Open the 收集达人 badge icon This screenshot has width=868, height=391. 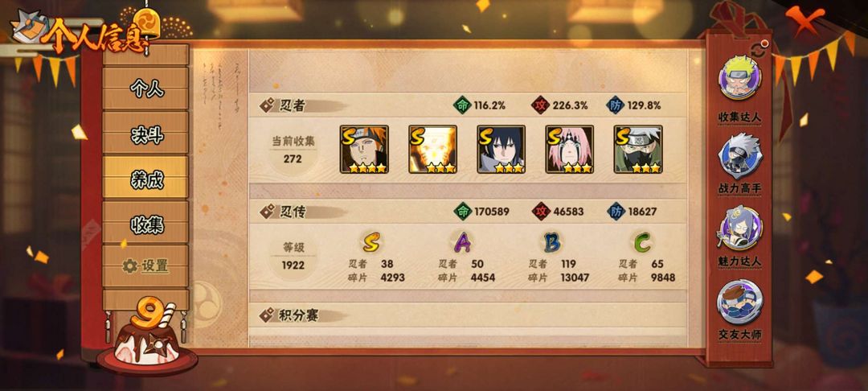(x=739, y=78)
